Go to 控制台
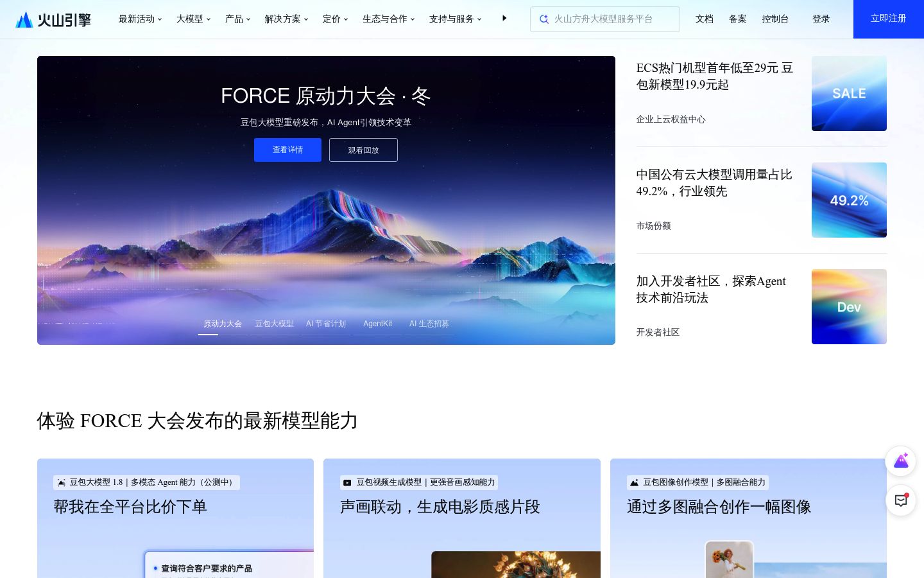This screenshot has height=578, width=924. pyautogui.click(x=775, y=19)
